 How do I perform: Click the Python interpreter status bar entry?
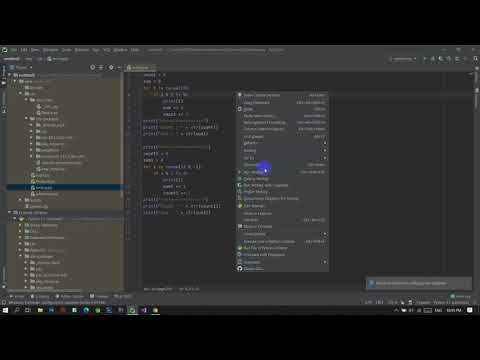pyautogui.click(x=451, y=303)
